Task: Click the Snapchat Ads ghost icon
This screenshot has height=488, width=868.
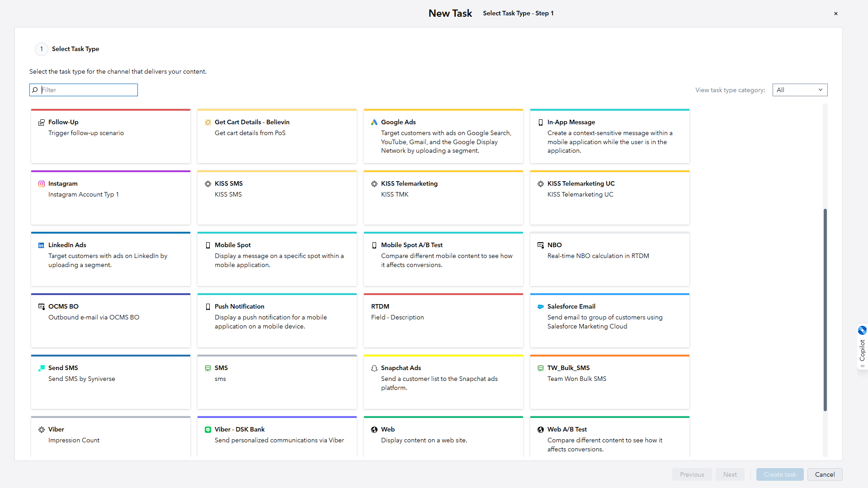Action: (374, 368)
